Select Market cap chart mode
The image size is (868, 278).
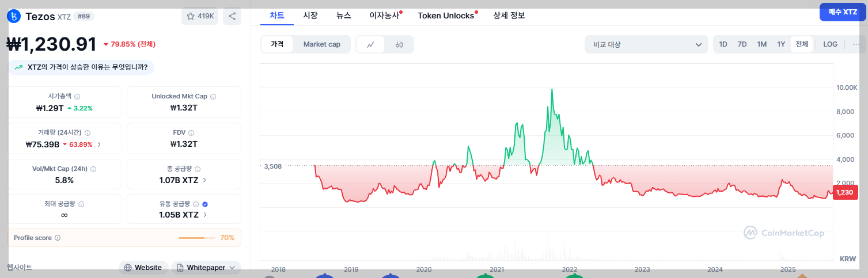(x=322, y=44)
